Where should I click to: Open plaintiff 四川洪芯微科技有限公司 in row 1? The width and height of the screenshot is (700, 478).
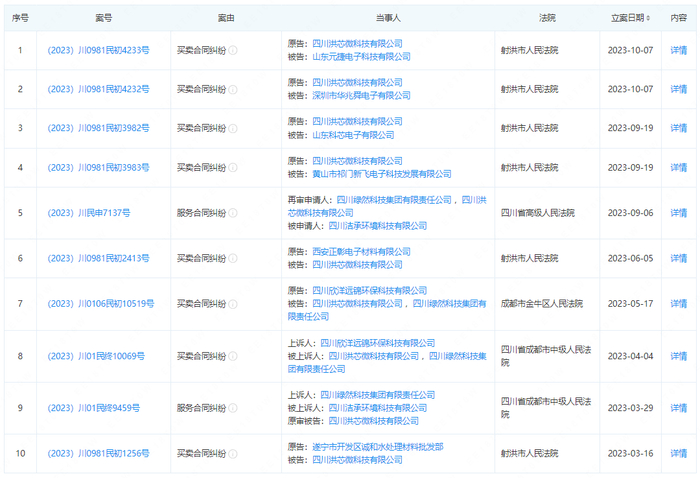pos(357,44)
